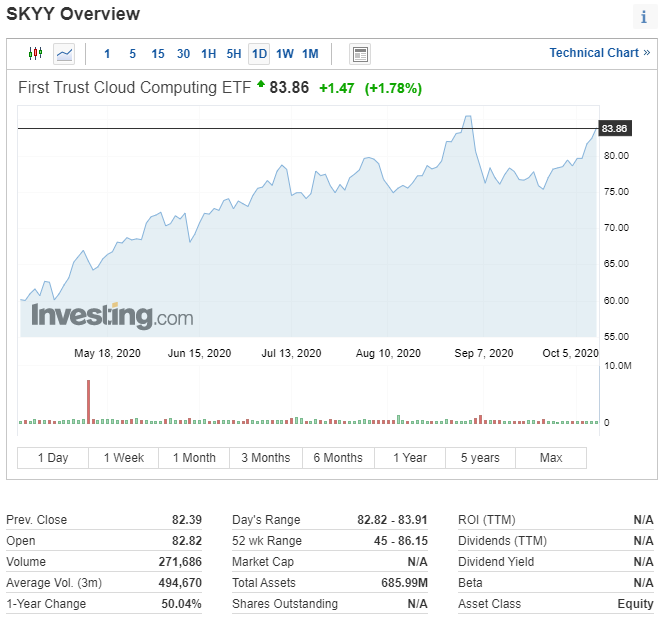Show the 1 Year range

pyautogui.click(x=410, y=458)
